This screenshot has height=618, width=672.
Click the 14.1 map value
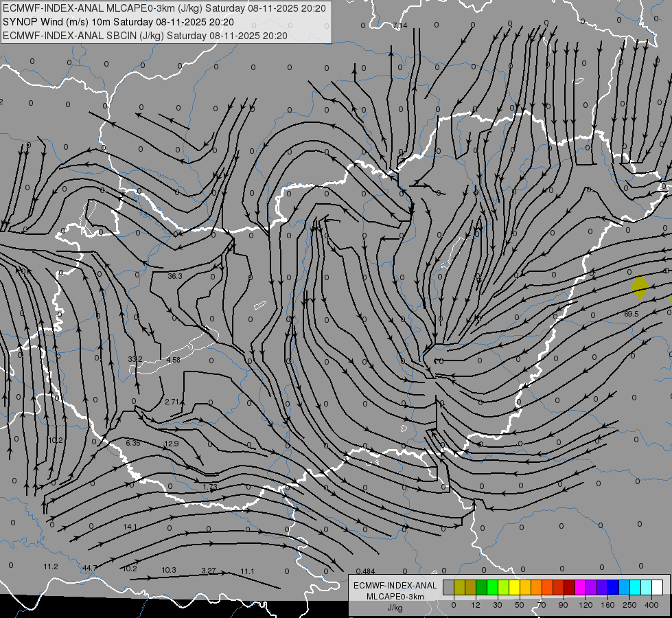pyautogui.click(x=130, y=527)
